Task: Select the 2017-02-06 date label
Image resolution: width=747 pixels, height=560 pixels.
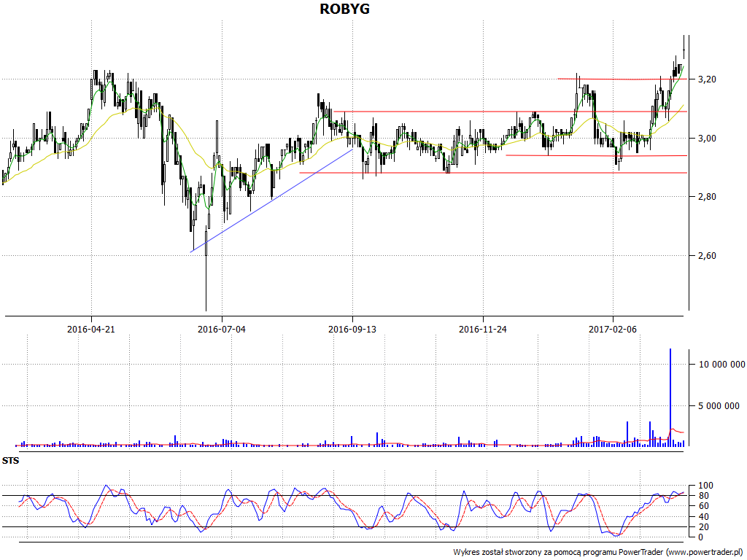Action: pos(613,329)
